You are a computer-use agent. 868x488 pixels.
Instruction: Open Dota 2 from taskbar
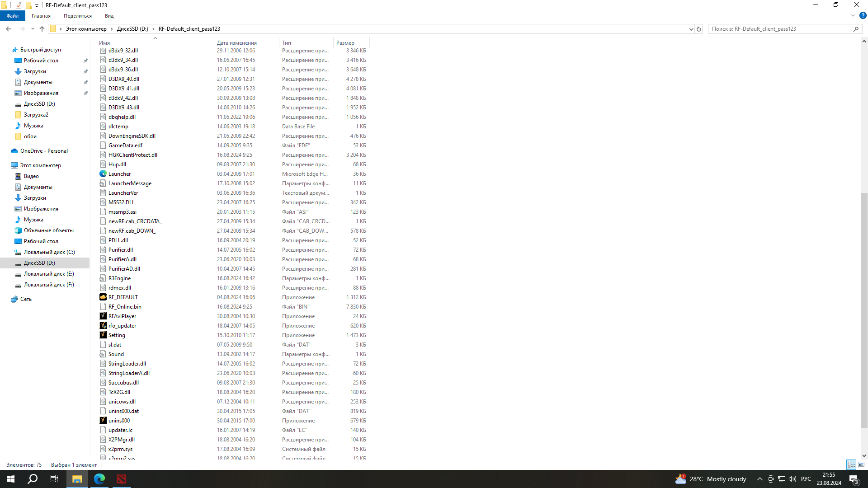[122, 479]
